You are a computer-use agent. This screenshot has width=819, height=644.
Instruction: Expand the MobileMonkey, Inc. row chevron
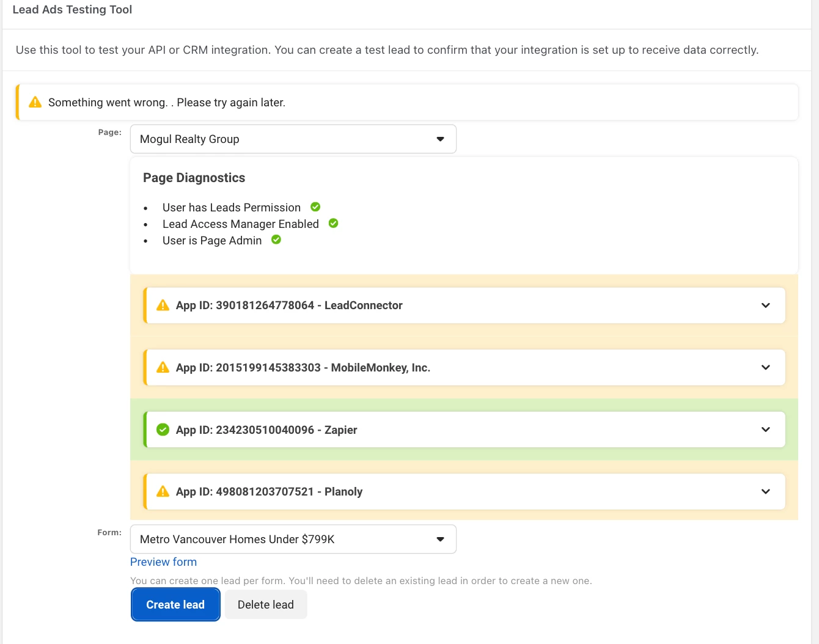coord(765,367)
